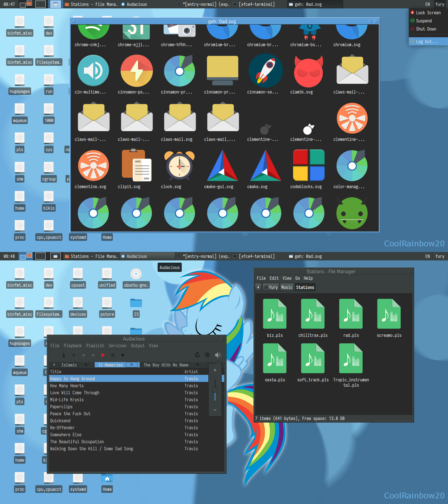The width and height of the screenshot is (448, 504).
Task: Click the cinnamon-po... lightning bolt thumbnail
Action: (x=137, y=71)
